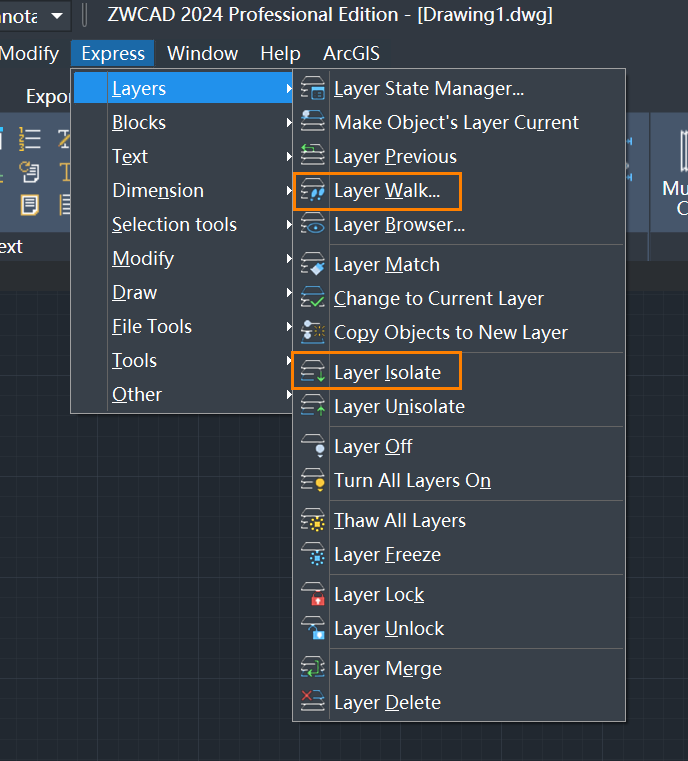Click the Turn All Layers On bulb icon
Viewport: 688px width, 761px height.
point(312,480)
